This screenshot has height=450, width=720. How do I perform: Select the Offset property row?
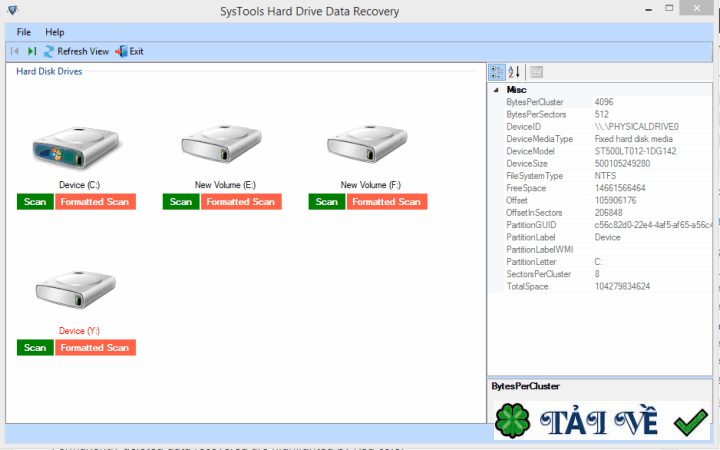coord(607,200)
